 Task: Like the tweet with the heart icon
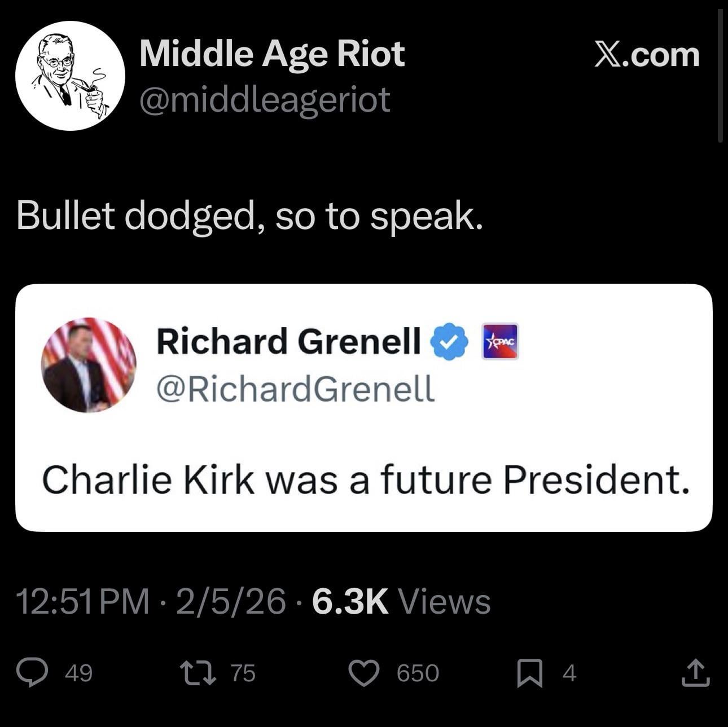(x=363, y=673)
